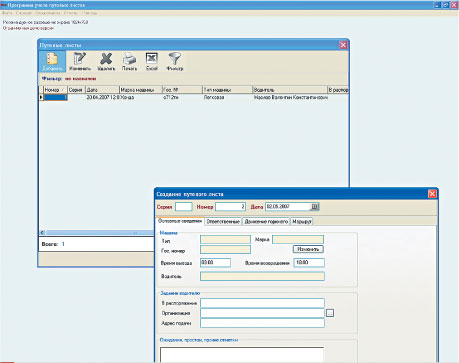This screenshot has width=459, height=363.
Task: Click the row selector arrow beside the first row
Action: (x=41, y=97)
